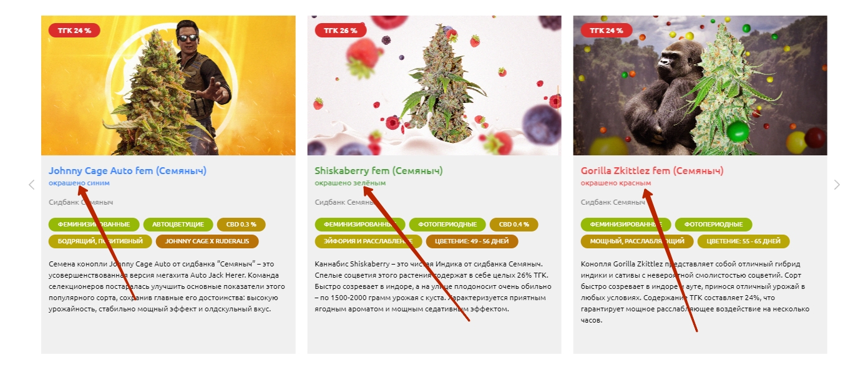
Task: Open the Johnny Cage Auto fem title link
Action: 127,170
